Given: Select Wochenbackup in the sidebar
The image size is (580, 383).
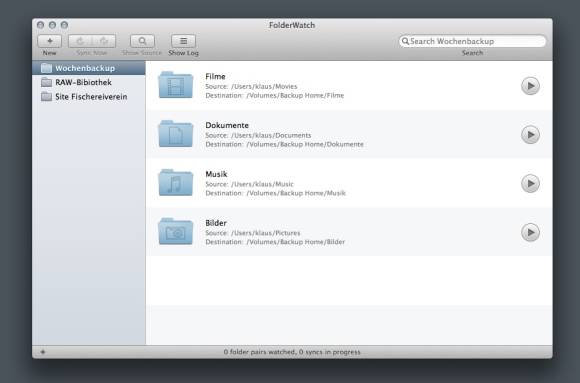Looking at the screenshot, I should pyautogui.click(x=89, y=68).
